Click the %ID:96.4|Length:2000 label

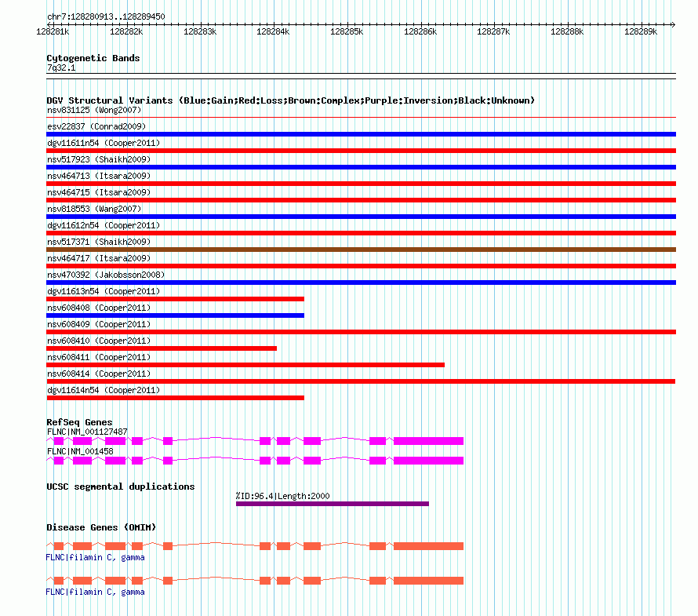click(x=282, y=496)
